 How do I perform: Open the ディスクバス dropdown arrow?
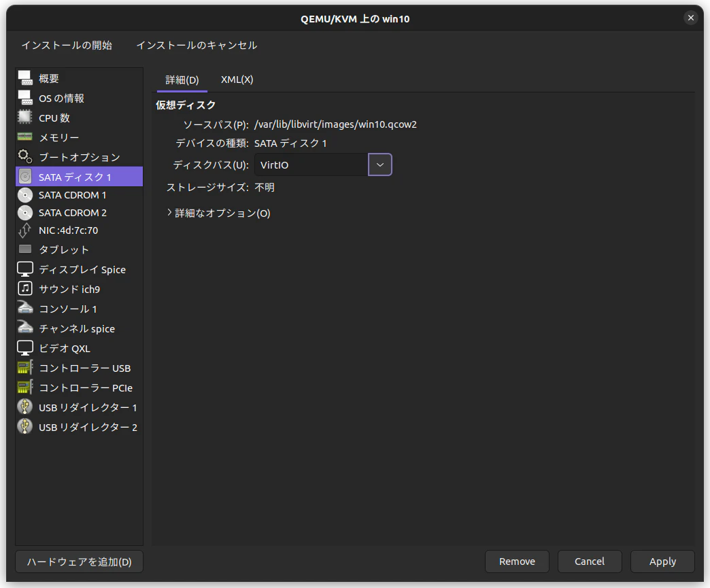point(380,165)
